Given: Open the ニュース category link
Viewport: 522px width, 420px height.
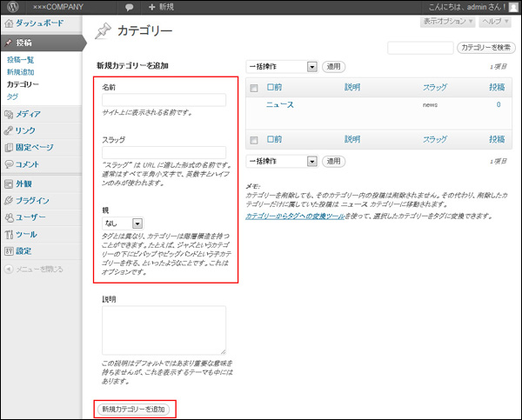Looking at the screenshot, I should pos(280,105).
